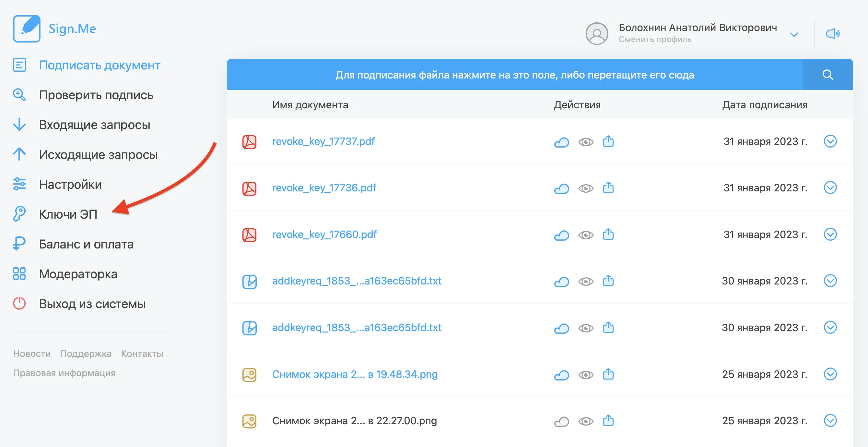The height and width of the screenshot is (447, 868).
Task: Open cloud storage for revoke_key_17737.pdf
Action: pos(561,142)
